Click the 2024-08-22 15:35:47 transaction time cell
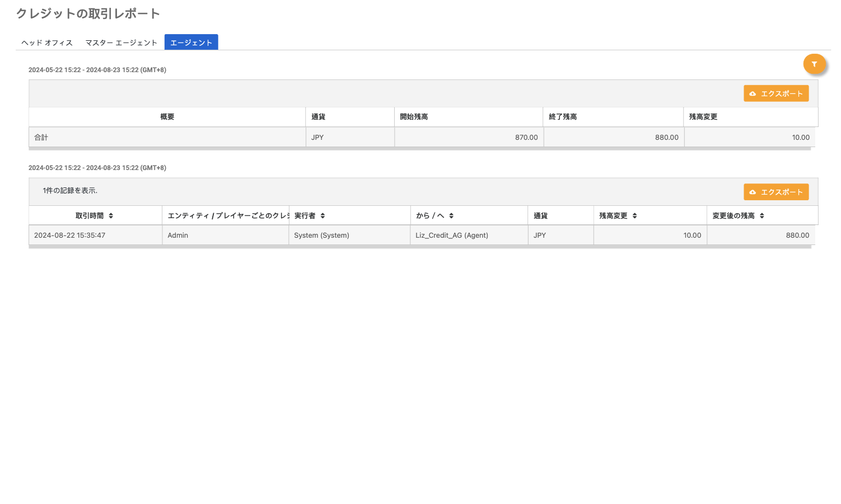The image size is (841, 504). point(70,235)
